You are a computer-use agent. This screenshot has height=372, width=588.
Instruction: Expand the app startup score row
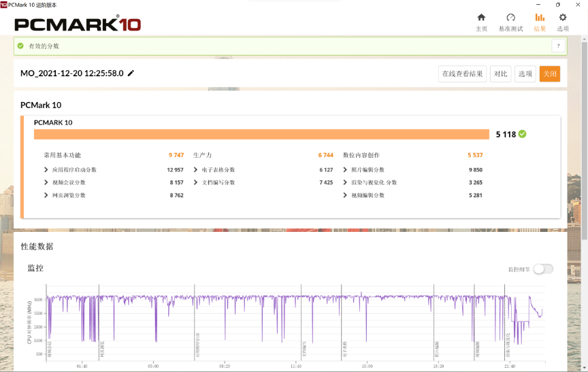tap(46, 170)
